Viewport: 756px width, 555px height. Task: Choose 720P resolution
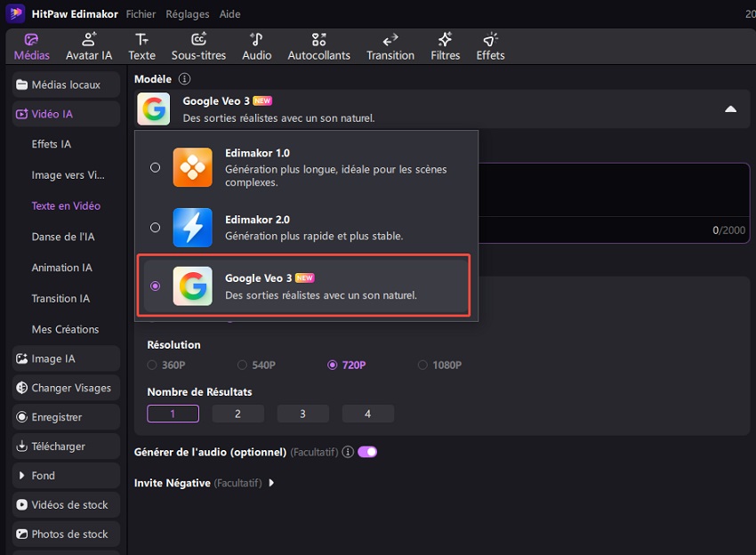[347, 365]
